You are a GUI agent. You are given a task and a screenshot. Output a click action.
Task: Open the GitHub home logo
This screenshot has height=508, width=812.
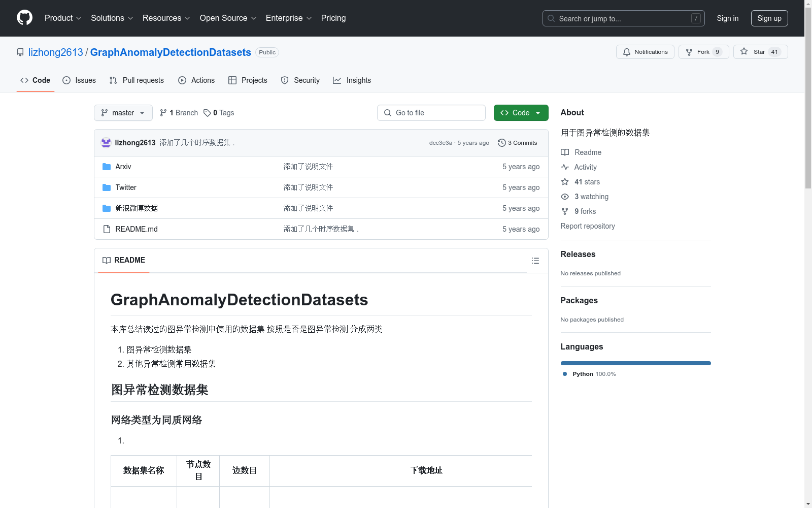[x=24, y=18]
